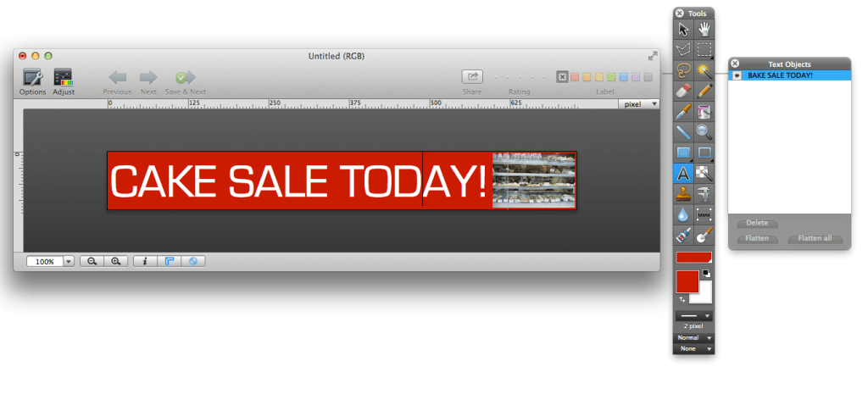Toggle the image info button
The image size is (868, 411).
145,262
